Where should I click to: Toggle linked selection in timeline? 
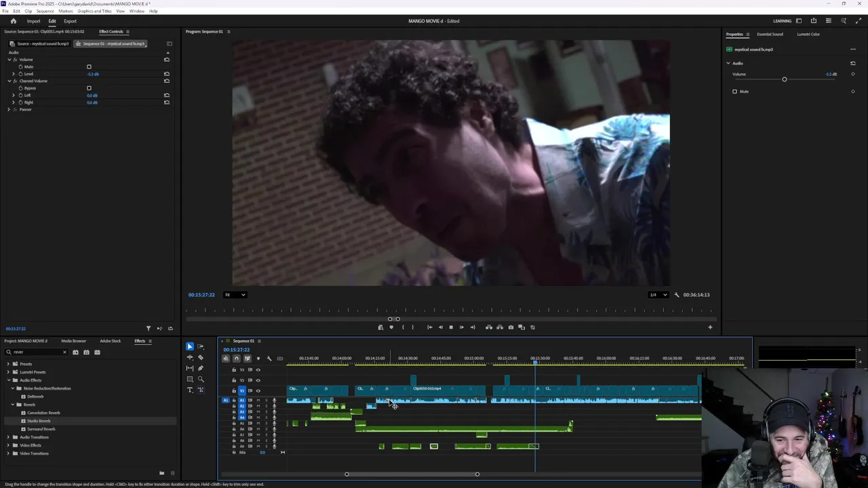click(x=248, y=359)
